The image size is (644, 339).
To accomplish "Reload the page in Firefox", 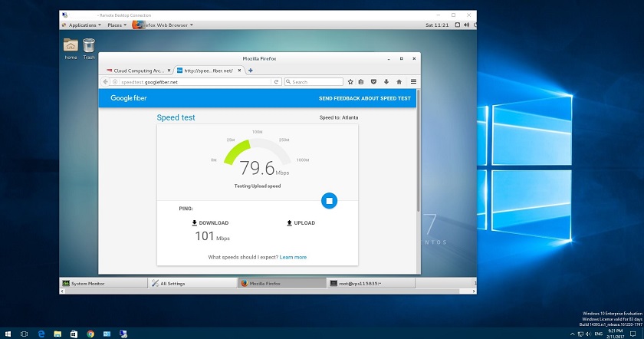I will 275,81.
